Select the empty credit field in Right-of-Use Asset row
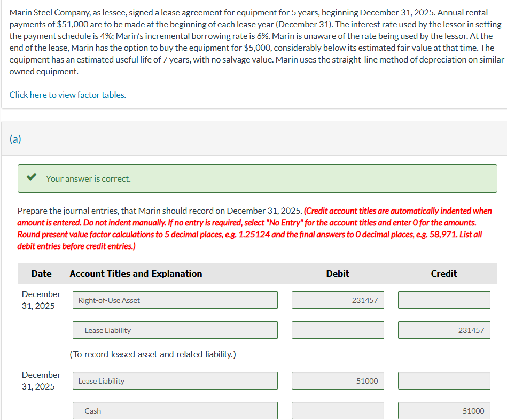507x420 pixels. click(444, 300)
